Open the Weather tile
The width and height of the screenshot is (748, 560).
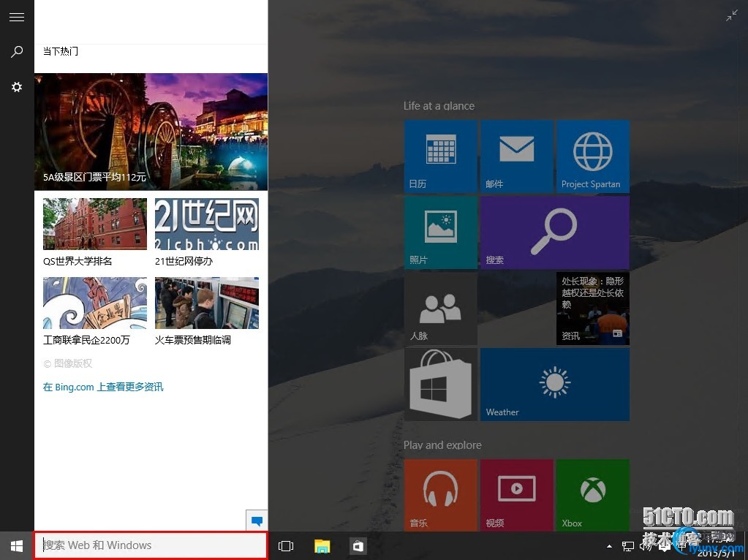coord(555,385)
